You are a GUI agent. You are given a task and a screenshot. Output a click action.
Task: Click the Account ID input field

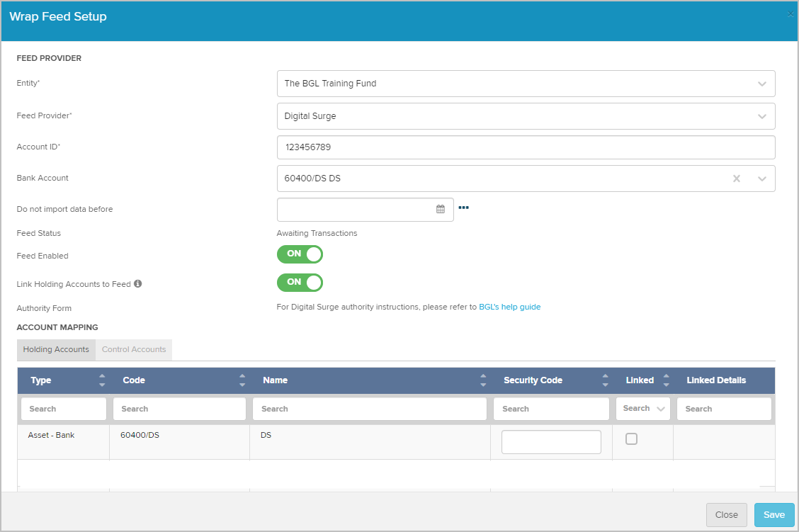(x=526, y=147)
